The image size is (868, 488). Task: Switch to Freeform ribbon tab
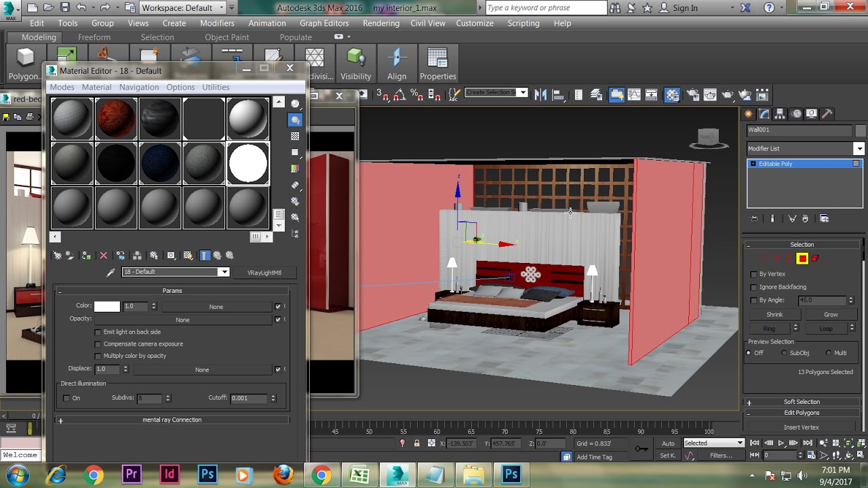94,37
